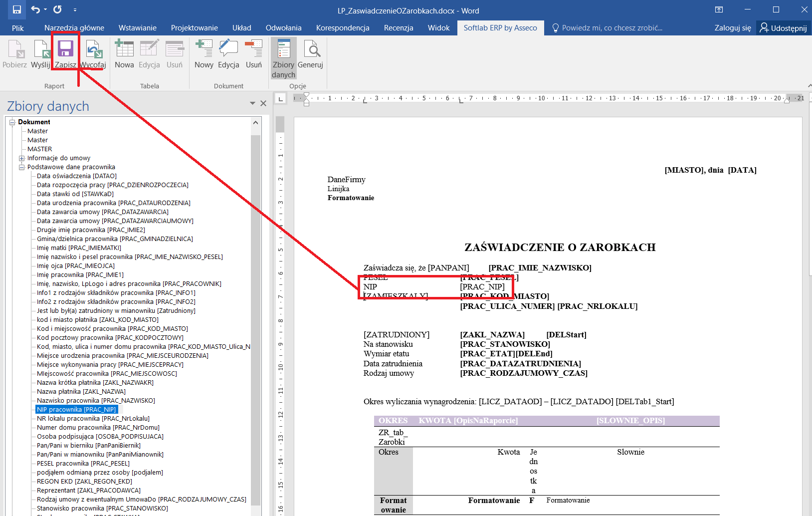Switch to the Recenzja tab
Viewport: 812px width, 516px height.
pyautogui.click(x=398, y=28)
